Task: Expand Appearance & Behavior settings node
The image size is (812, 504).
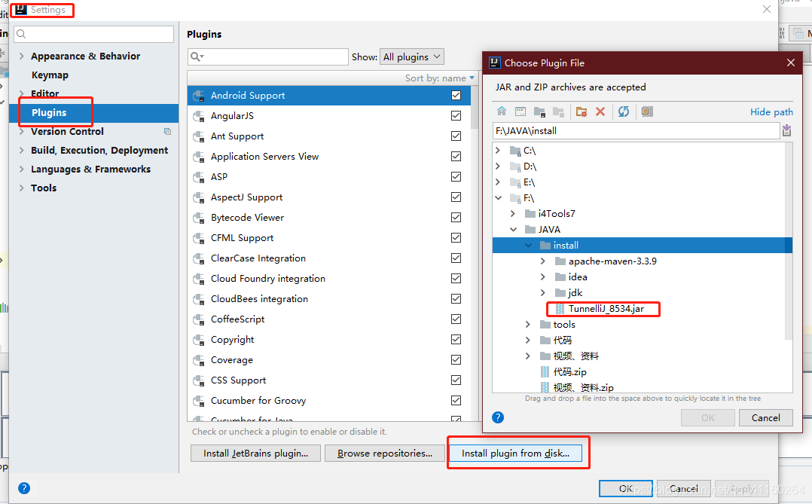Action: pyautogui.click(x=21, y=56)
